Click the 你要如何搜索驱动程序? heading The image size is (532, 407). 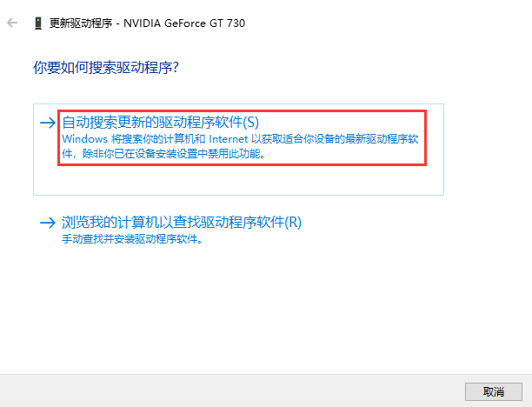[106, 68]
